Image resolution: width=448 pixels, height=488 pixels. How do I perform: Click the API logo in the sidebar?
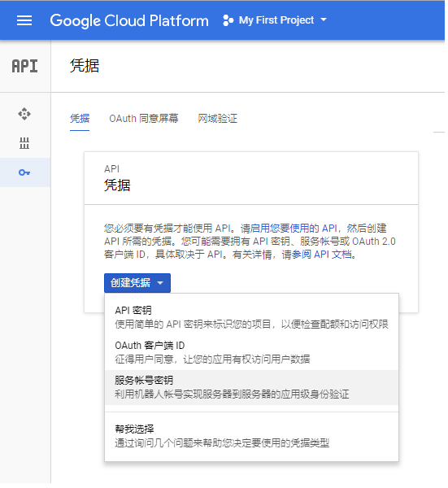25,66
